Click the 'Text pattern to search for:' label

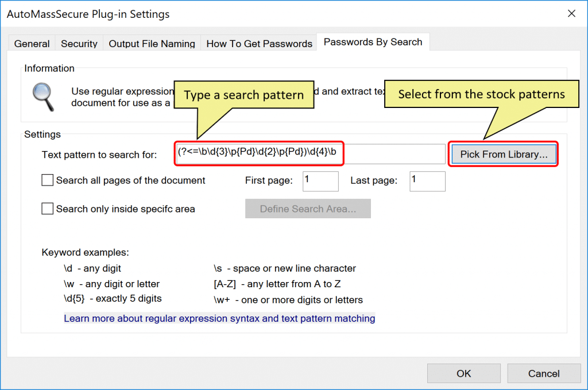(x=99, y=155)
